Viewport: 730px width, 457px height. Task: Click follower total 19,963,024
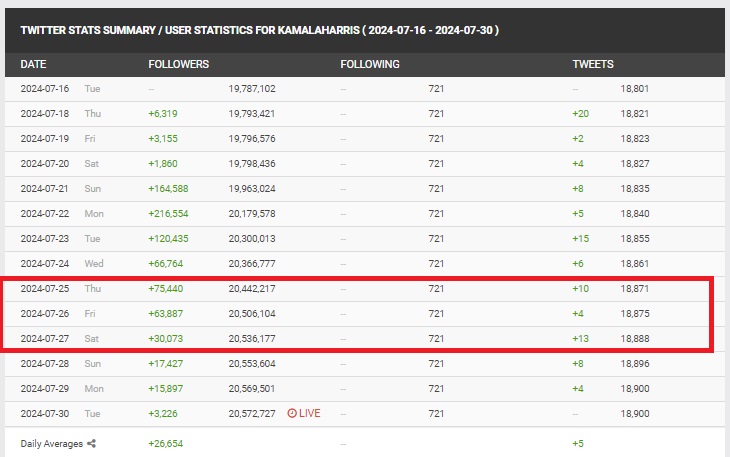pyautogui.click(x=252, y=188)
